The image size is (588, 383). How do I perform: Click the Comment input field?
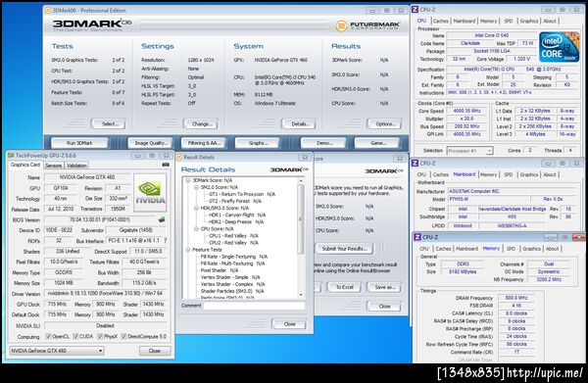(x=255, y=306)
